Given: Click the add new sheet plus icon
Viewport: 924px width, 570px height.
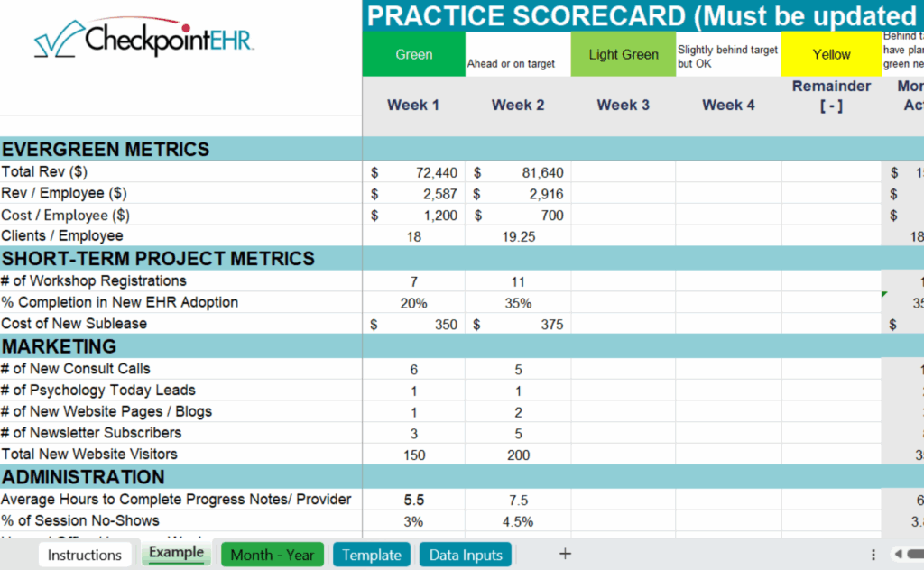Looking at the screenshot, I should [x=565, y=554].
